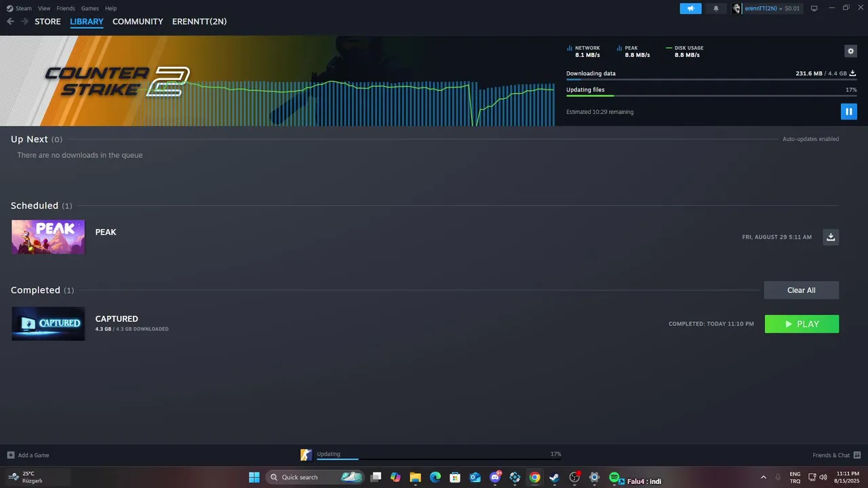Click the Steam taskbar icon
Screen dimensions: 868x488
click(554, 477)
